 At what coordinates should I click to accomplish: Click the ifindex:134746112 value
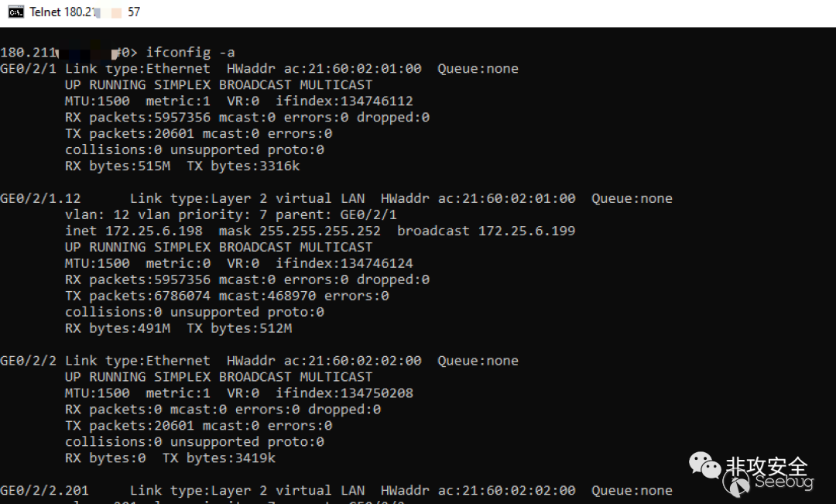tap(344, 101)
